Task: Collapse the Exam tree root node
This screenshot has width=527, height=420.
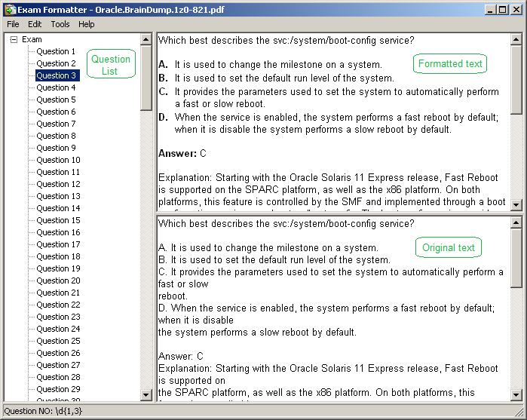Action: pyautogui.click(x=14, y=39)
